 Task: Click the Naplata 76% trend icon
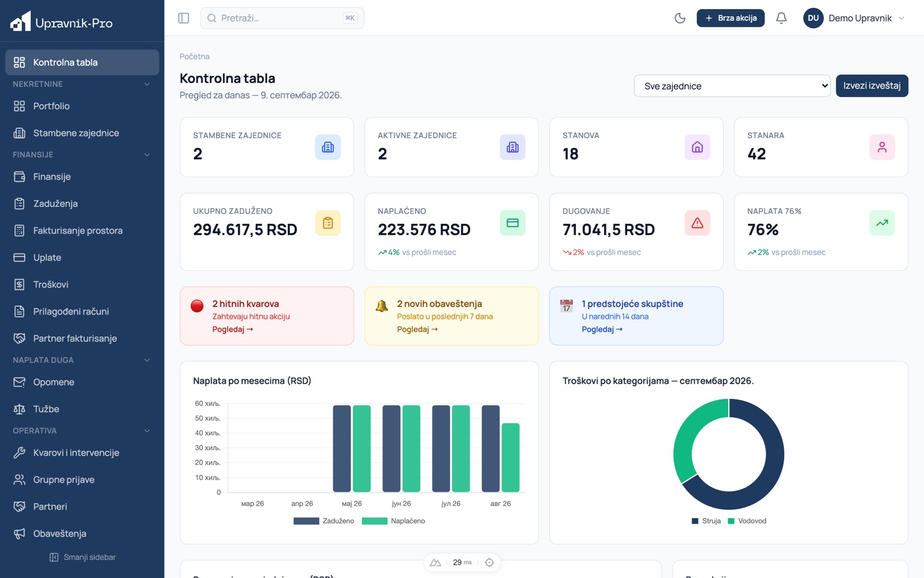tap(882, 223)
